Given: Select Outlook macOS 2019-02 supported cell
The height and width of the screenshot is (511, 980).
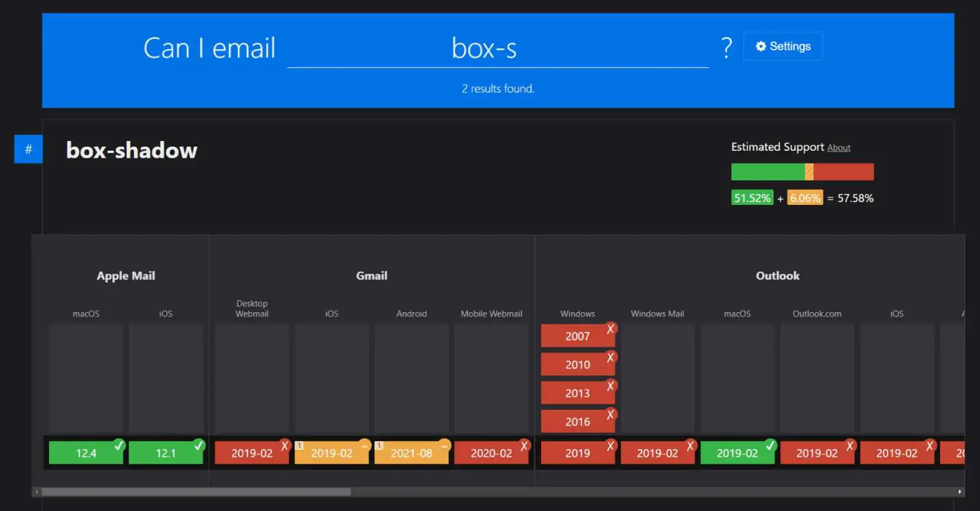Looking at the screenshot, I should [x=737, y=453].
